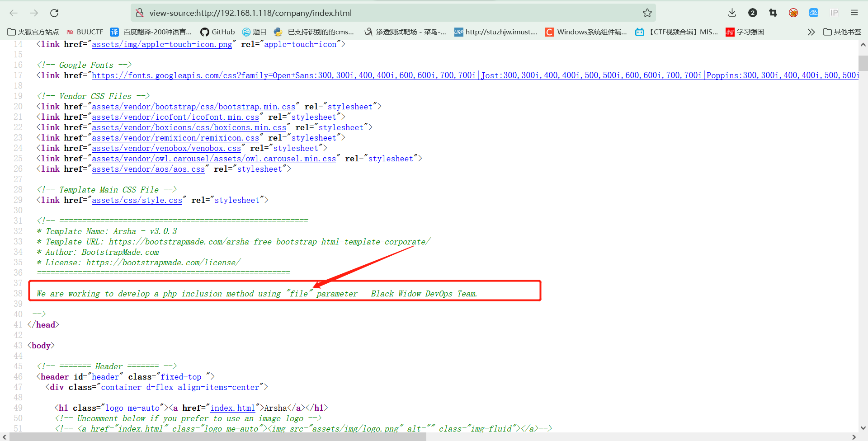Open the bootstrap.min.css link
The image size is (868, 441).
point(193,107)
